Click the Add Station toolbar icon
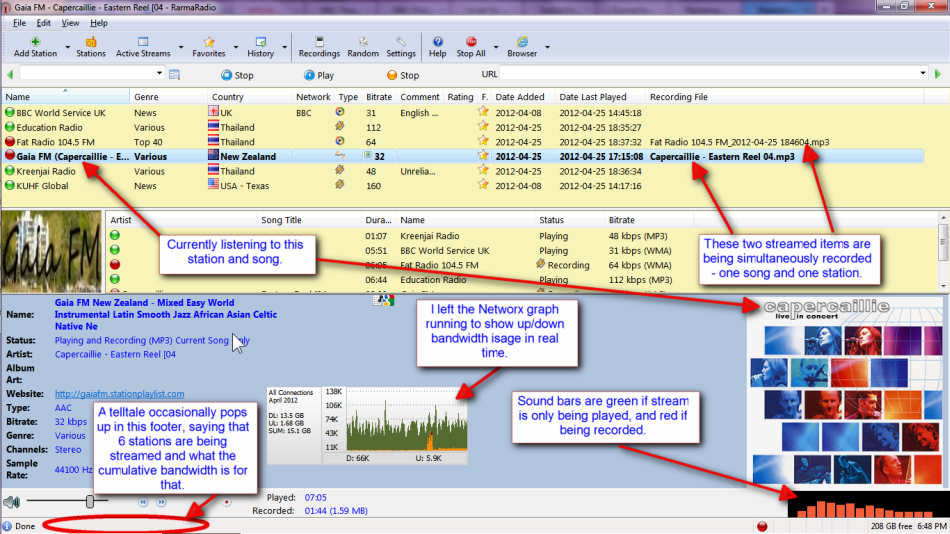This screenshot has height=534, width=950. 35,47
